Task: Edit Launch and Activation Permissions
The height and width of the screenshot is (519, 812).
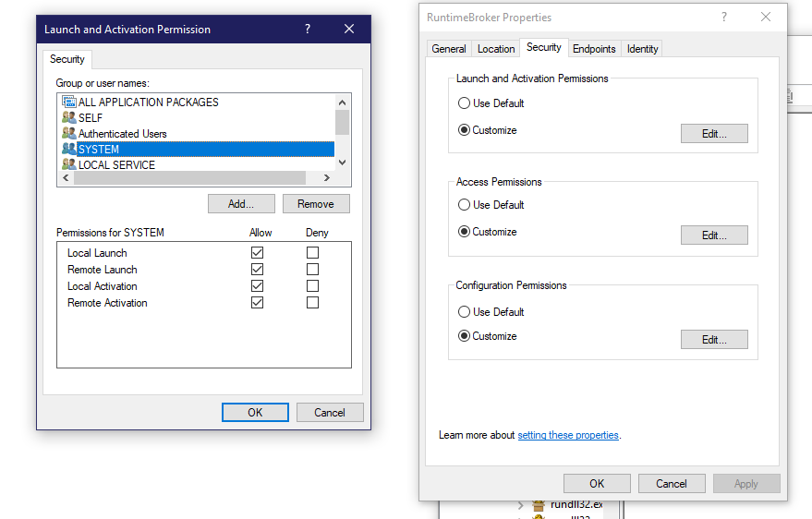Action: (714, 134)
